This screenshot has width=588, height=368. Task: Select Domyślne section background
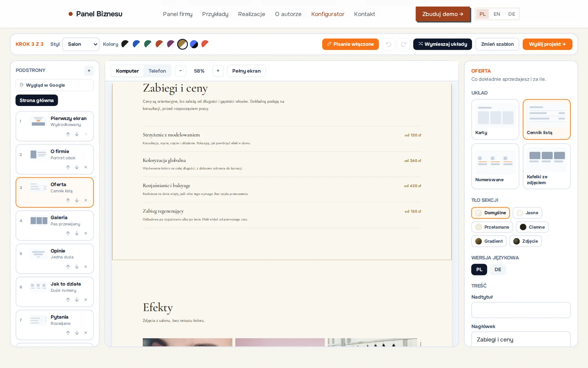coord(491,213)
